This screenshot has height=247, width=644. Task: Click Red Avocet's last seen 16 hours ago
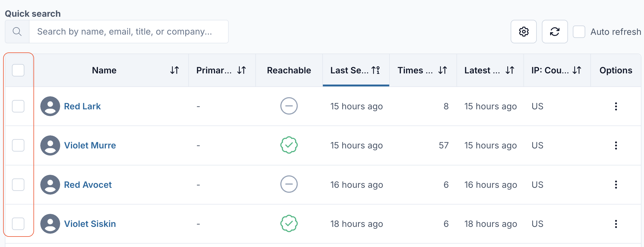click(x=357, y=185)
